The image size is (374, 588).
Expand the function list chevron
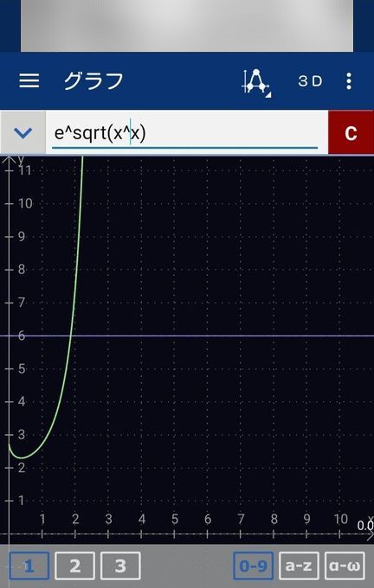coord(23,132)
